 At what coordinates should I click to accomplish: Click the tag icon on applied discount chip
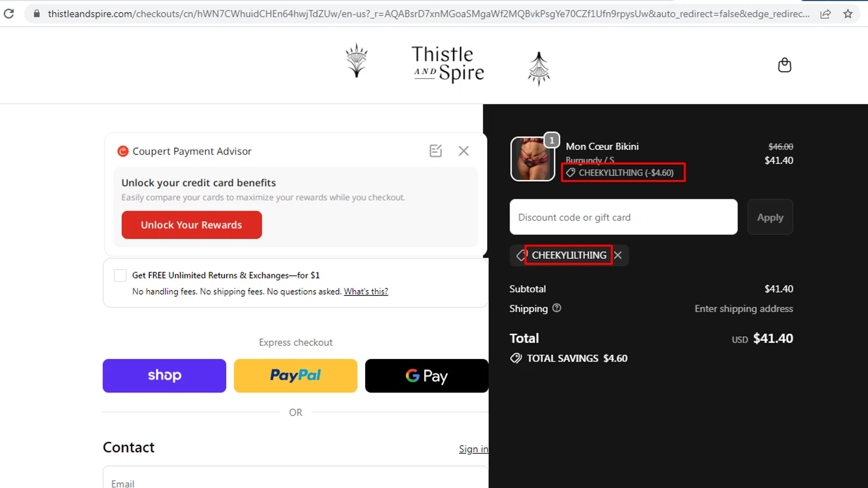pos(521,255)
